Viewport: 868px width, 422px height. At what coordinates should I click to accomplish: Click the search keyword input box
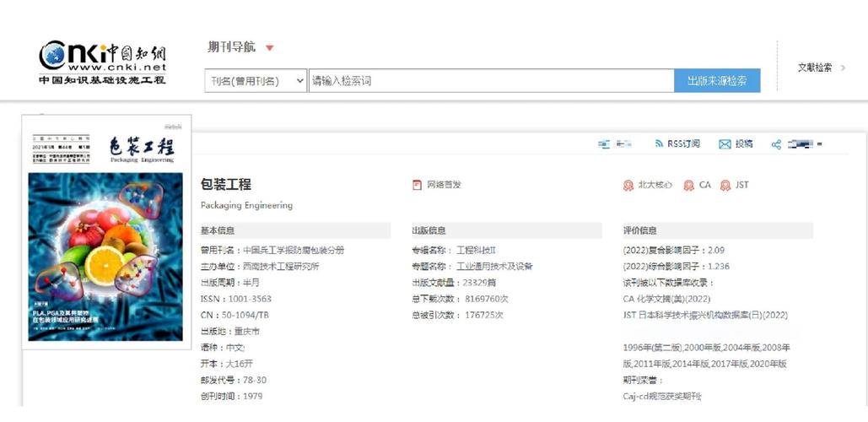[x=491, y=81]
